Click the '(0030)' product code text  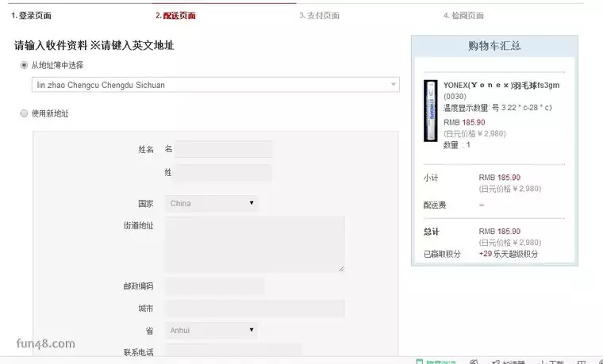click(x=455, y=97)
